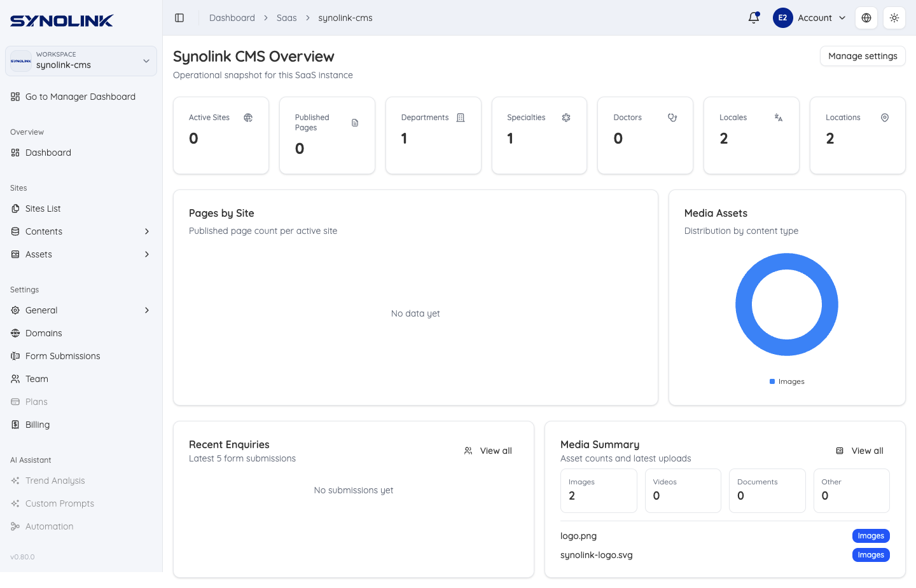The height and width of the screenshot is (588, 916).
Task: Click the blue Images legend swatch
Action: point(772,381)
